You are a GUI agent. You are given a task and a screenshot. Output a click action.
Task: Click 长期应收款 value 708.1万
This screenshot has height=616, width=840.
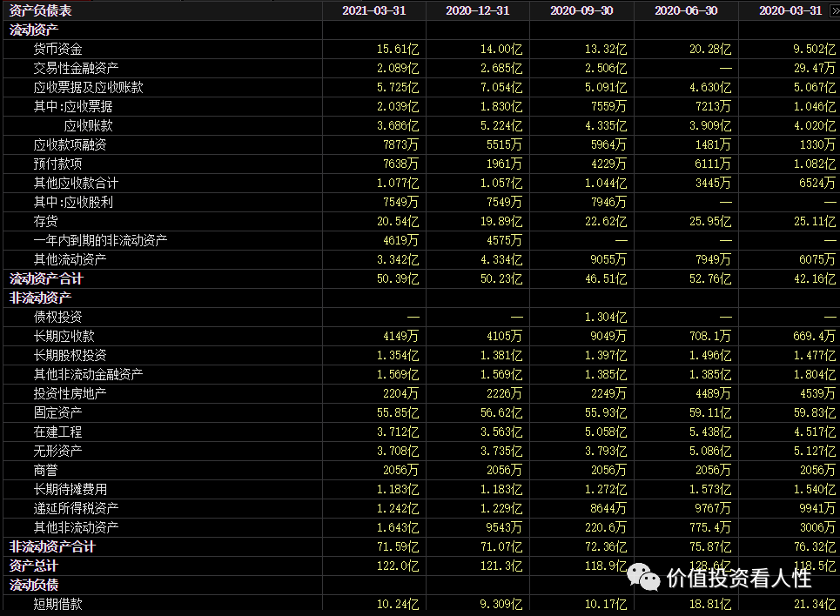pos(709,337)
